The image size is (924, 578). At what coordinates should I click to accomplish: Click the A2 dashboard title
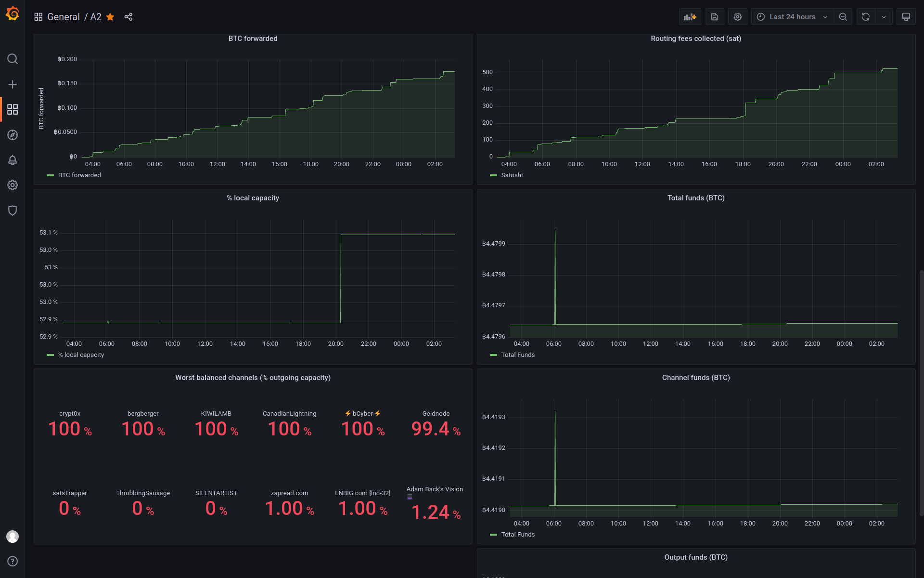(96, 17)
